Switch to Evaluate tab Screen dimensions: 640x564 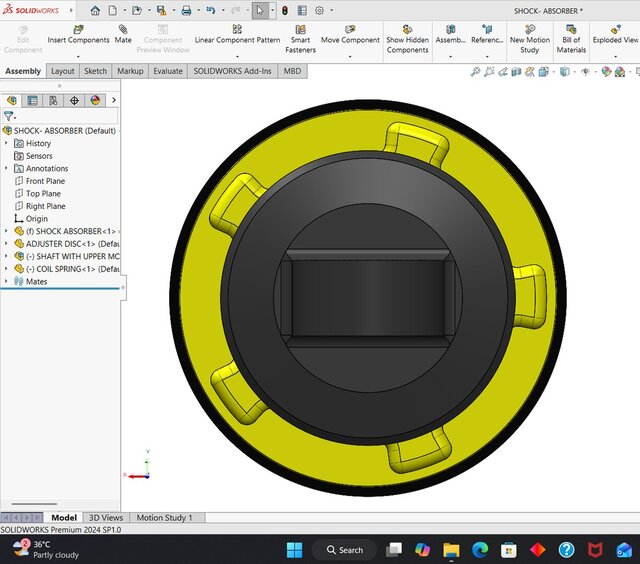click(168, 71)
